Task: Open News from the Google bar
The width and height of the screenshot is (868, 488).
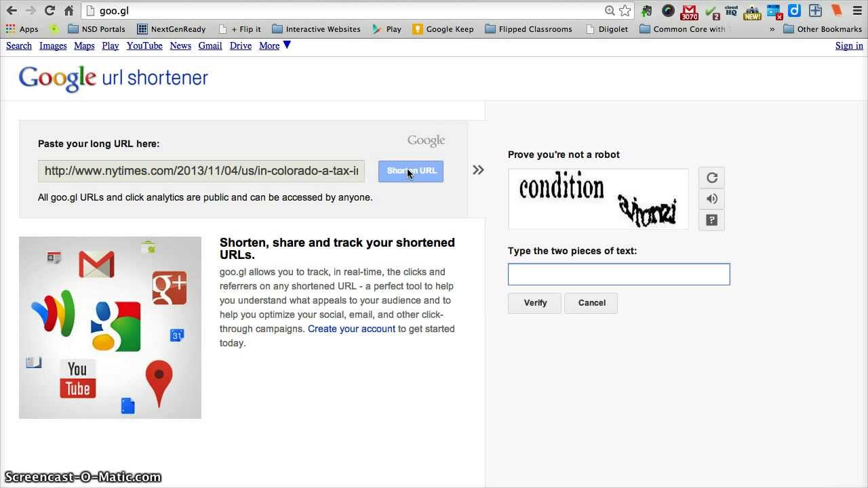Action: tap(180, 45)
